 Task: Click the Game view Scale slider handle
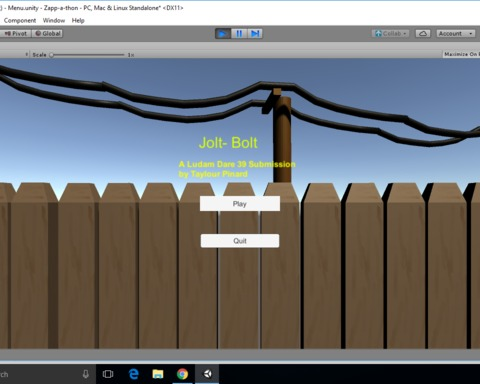click(52, 55)
